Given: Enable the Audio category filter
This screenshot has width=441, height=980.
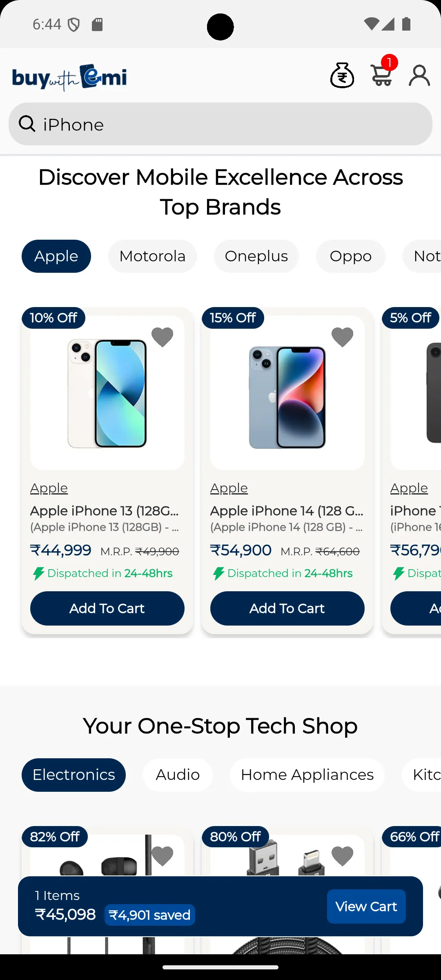Looking at the screenshot, I should [177, 774].
